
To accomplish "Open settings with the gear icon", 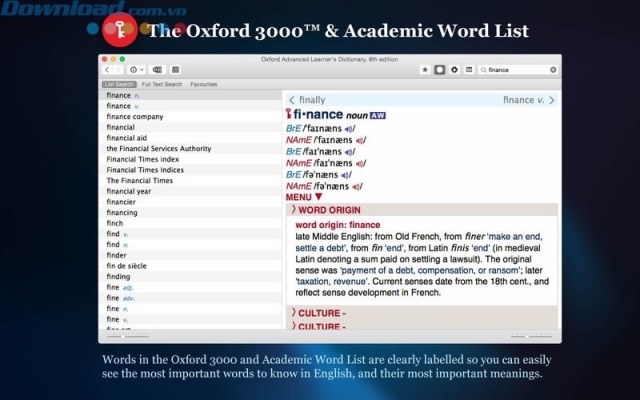I will [x=454, y=70].
